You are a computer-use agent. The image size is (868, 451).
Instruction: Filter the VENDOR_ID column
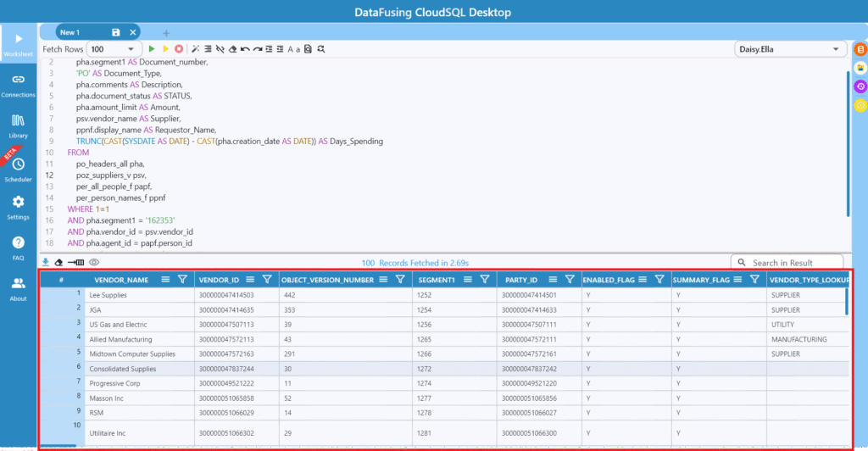267,280
